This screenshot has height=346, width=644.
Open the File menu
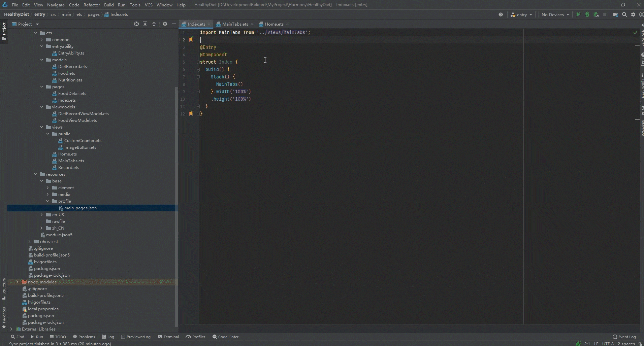click(x=15, y=5)
